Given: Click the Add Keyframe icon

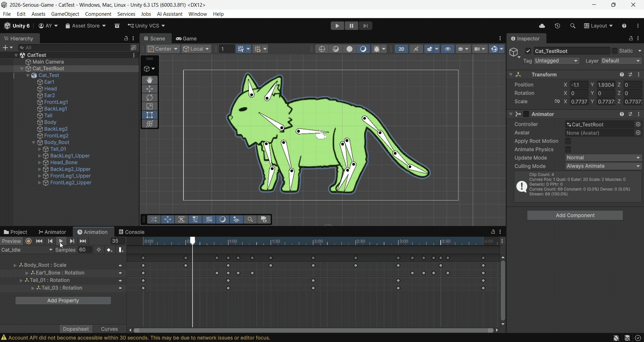Looking at the screenshot, I should pos(110,250).
